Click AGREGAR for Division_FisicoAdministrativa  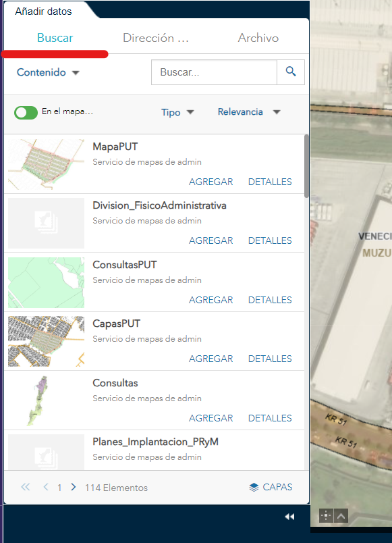tap(211, 240)
